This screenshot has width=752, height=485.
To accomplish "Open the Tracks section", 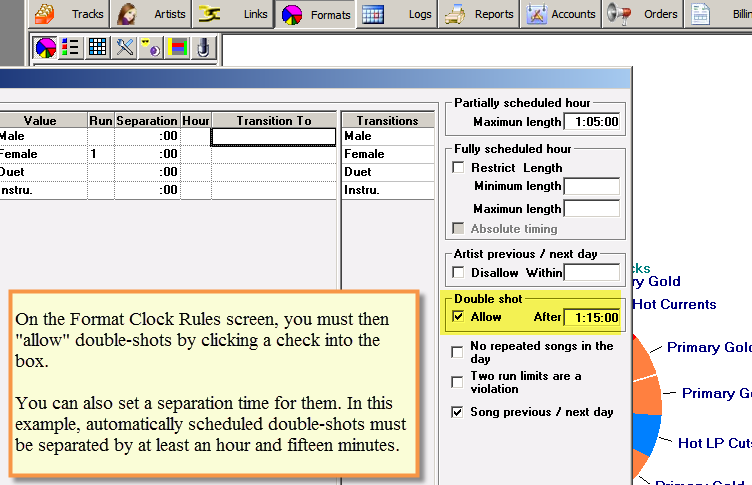I will pos(69,14).
